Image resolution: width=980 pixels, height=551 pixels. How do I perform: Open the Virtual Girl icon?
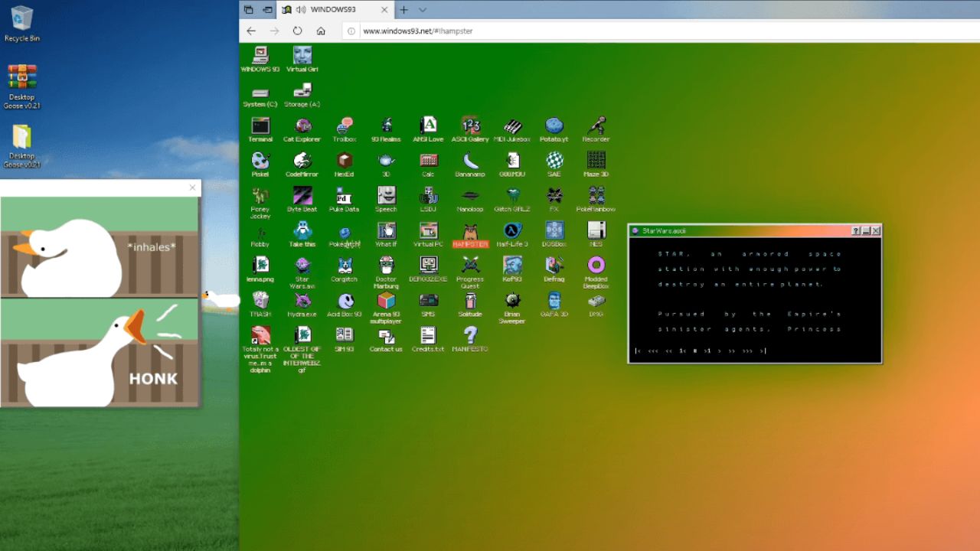[302, 59]
